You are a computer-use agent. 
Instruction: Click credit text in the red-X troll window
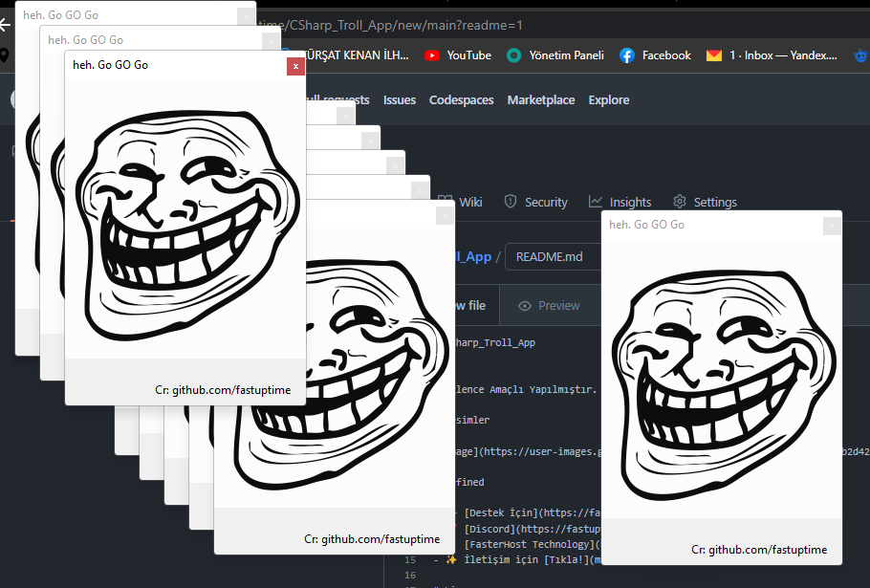click(223, 390)
